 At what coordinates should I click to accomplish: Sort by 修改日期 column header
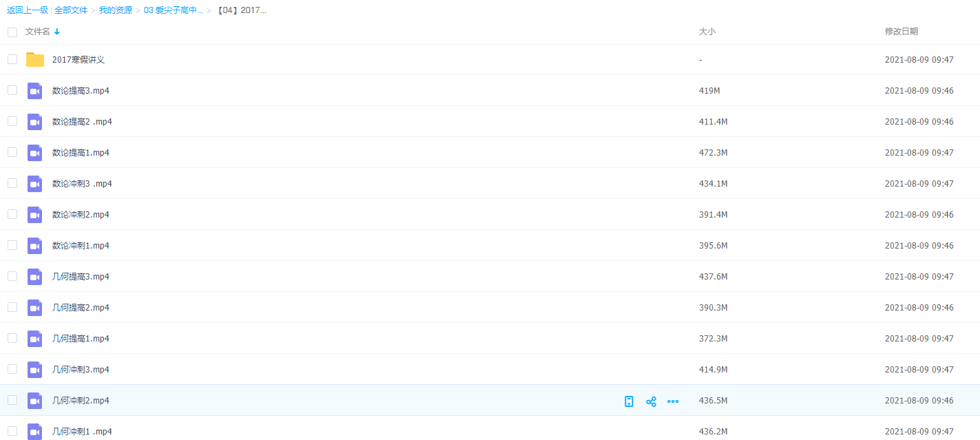[901, 32]
